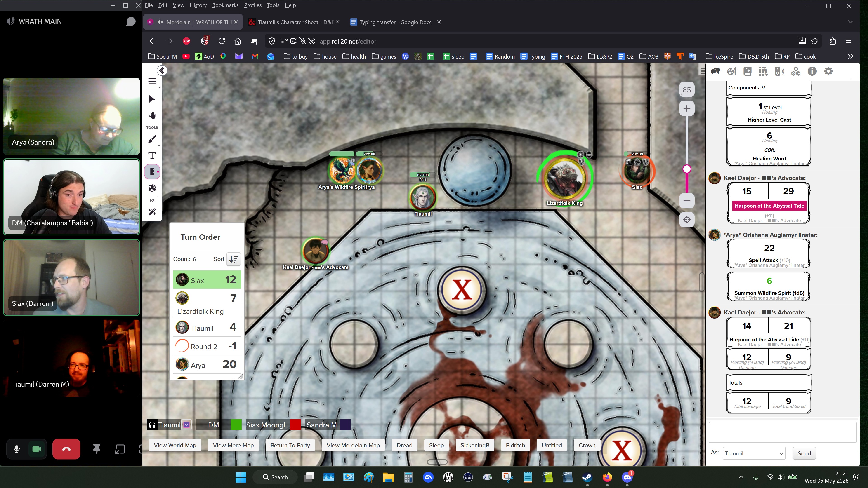
Task: Open the Compendium books icon
Action: [x=763, y=71]
